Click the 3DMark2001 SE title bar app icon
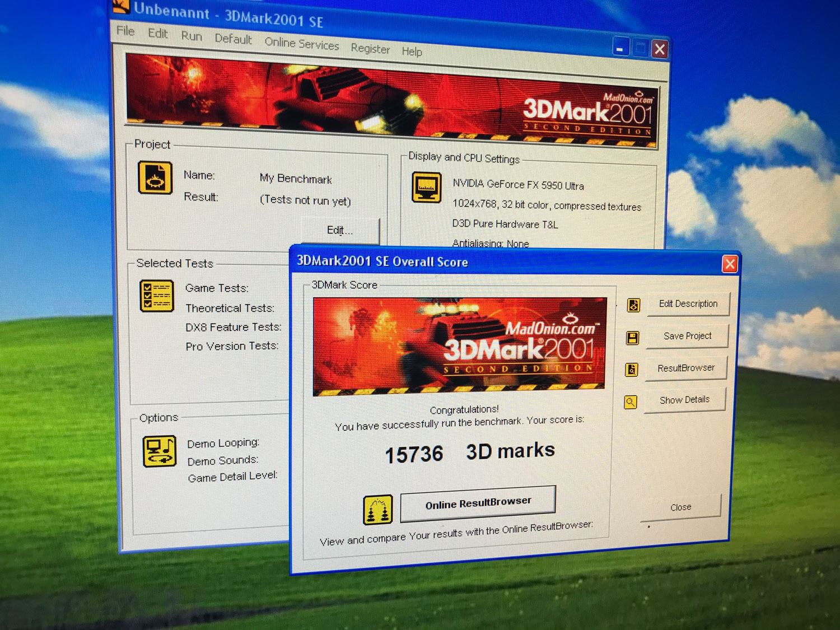This screenshot has width=840, height=630. click(x=120, y=6)
